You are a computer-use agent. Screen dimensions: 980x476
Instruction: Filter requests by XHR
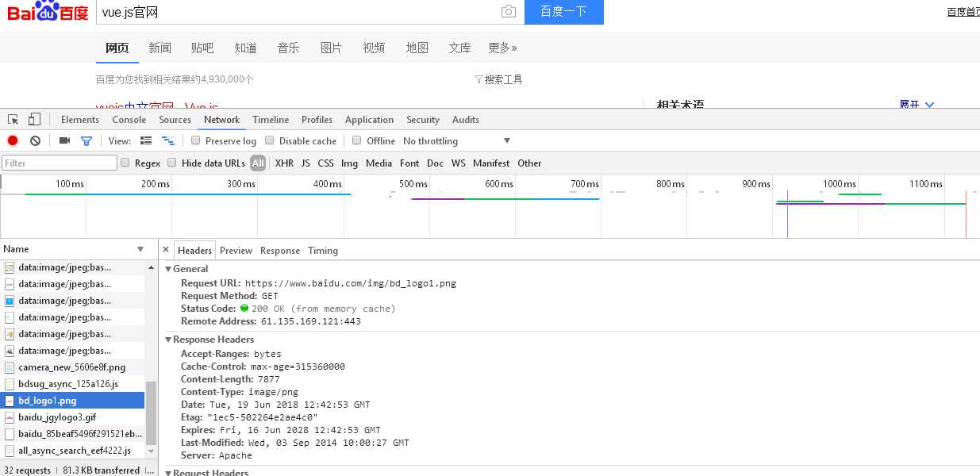click(x=284, y=163)
